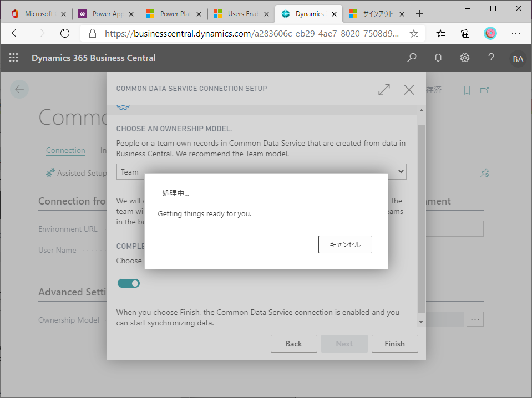532x398 pixels.
Task: Go Back in the setup wizard
Action: [294, 344]
